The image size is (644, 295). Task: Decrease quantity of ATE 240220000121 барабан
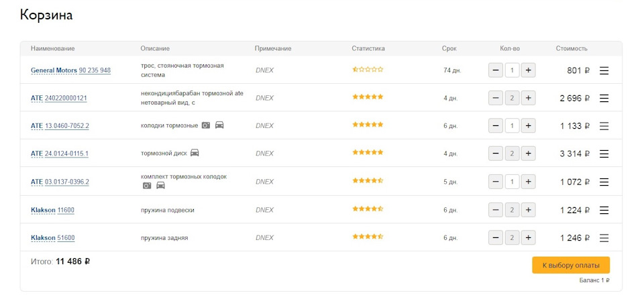495,99
